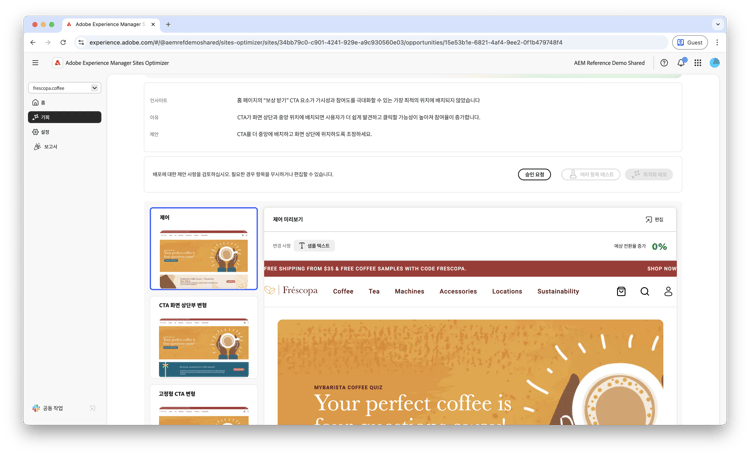Viewport: 750px width, 456px height.
Task: Open the Tea menu in the preview
Action: pos(374,291)
